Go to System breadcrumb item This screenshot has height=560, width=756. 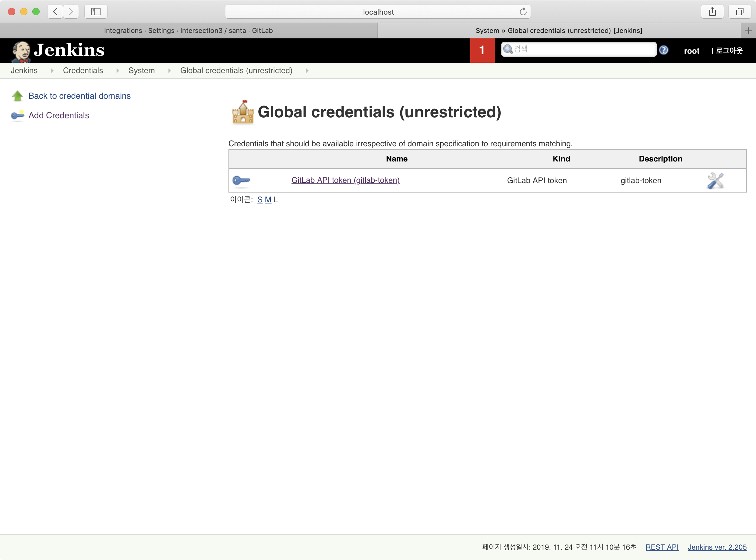[141, 70]
